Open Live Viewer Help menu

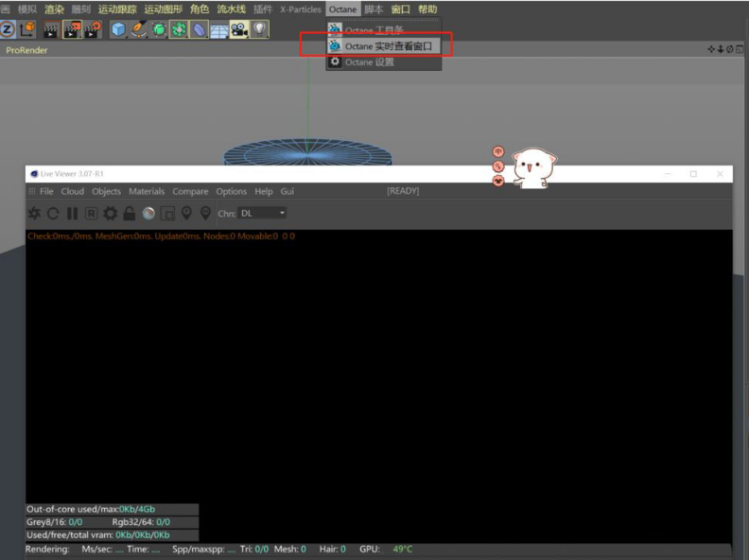coord(264,192)
